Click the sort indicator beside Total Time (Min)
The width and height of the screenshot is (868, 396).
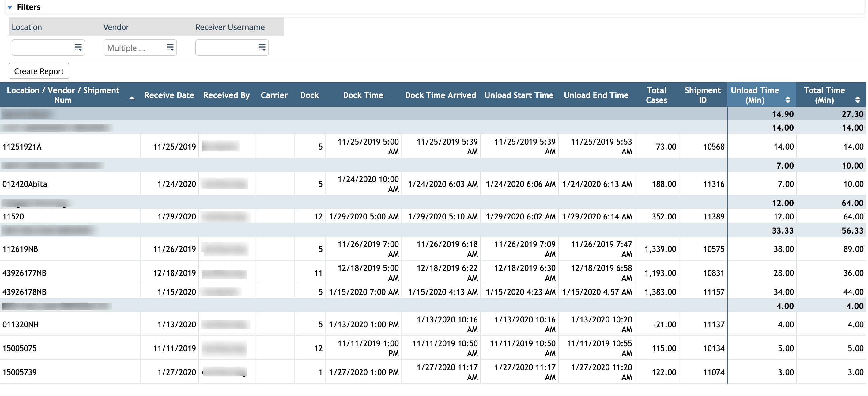click(858, 100)
